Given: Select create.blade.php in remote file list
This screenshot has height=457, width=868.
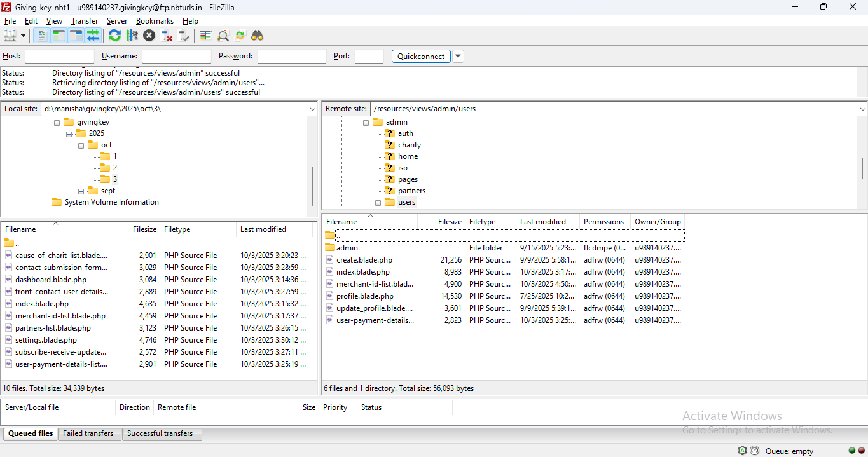Looking at the screenshot, I should pos(364,260).
